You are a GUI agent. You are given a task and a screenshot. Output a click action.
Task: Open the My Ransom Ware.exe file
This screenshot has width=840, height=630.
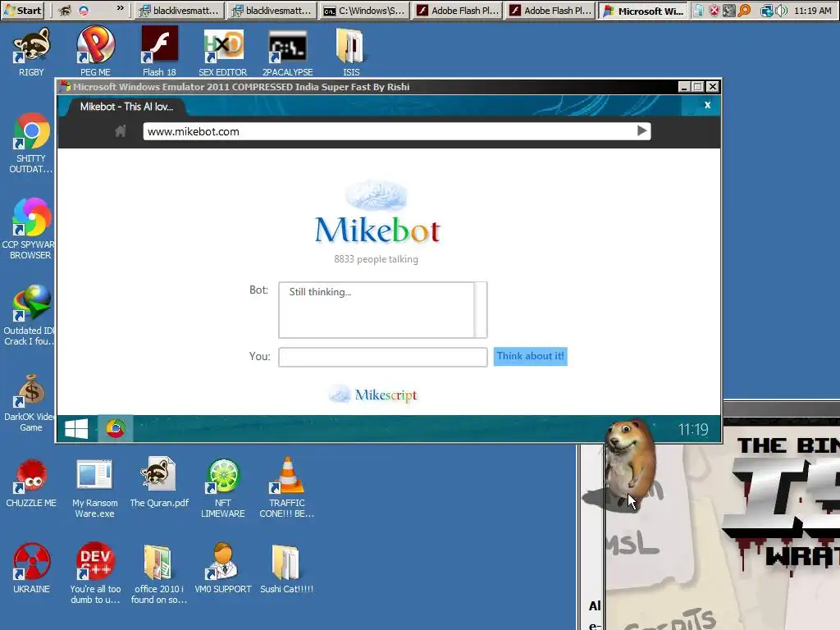95,487
